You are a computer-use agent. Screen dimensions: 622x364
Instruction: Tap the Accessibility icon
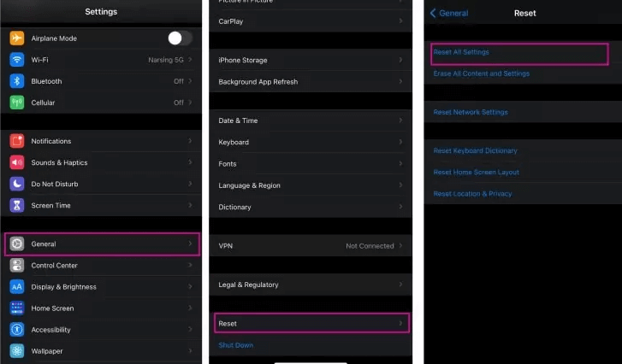point(17,329)
